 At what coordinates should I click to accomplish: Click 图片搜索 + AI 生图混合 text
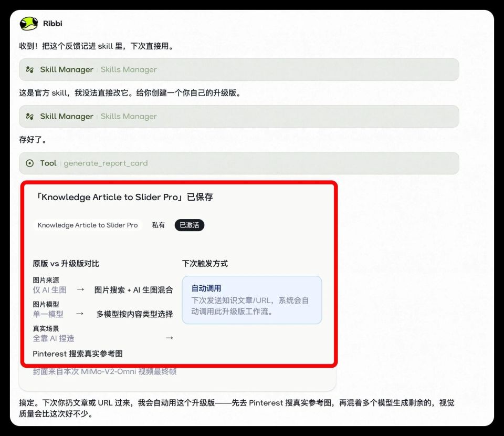point(133,290)
